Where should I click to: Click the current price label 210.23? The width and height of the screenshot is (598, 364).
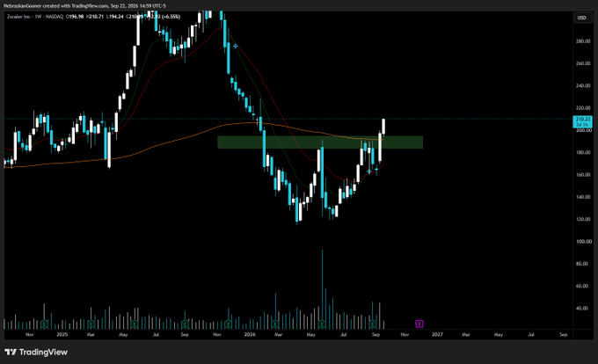582,120
